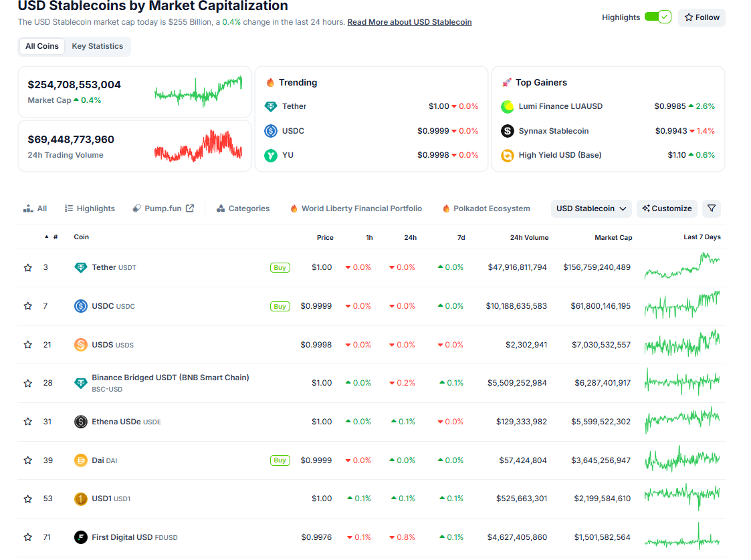Screen dimensions: 751x560
Task: Open the filter funnel icon
Action: click(712, 208)
